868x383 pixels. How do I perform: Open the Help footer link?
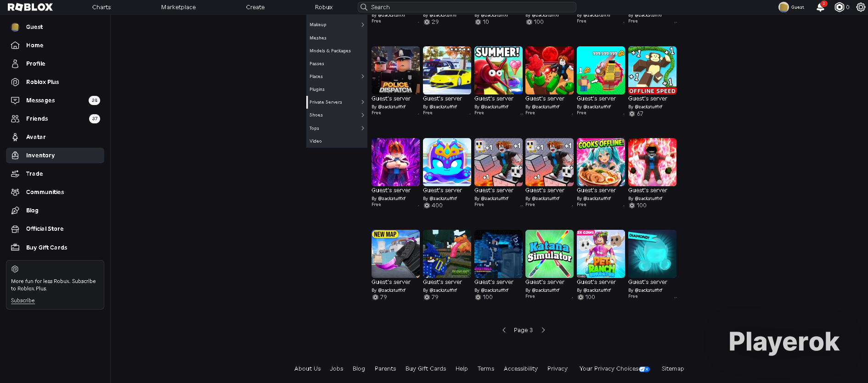462,369
